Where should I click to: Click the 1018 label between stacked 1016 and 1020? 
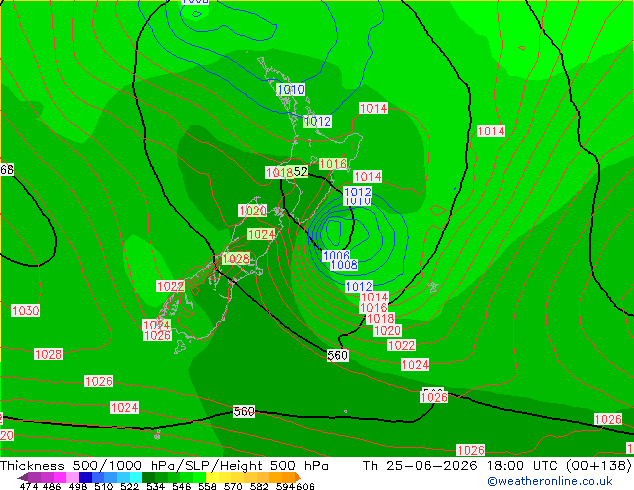(380, 319)
